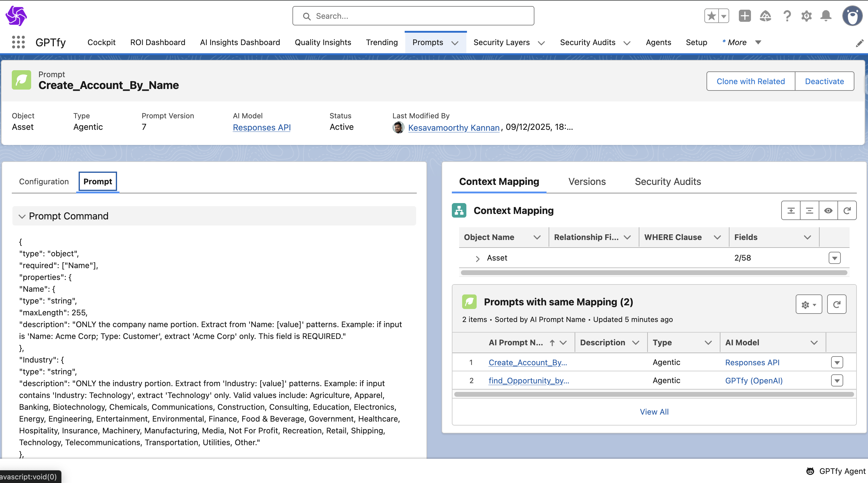Screen dimensions: 868x483
Task: Switch to the Configuration tab
Action: click(44, 182)
